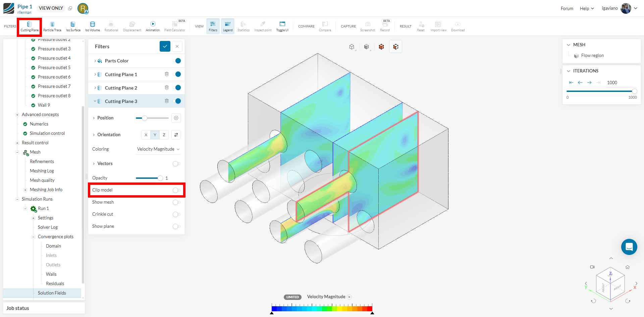Viewport: 644px width, 317px height.
Task: Open Solver Log in the tree
Action: pyautogui.click(x=48, y=227)
